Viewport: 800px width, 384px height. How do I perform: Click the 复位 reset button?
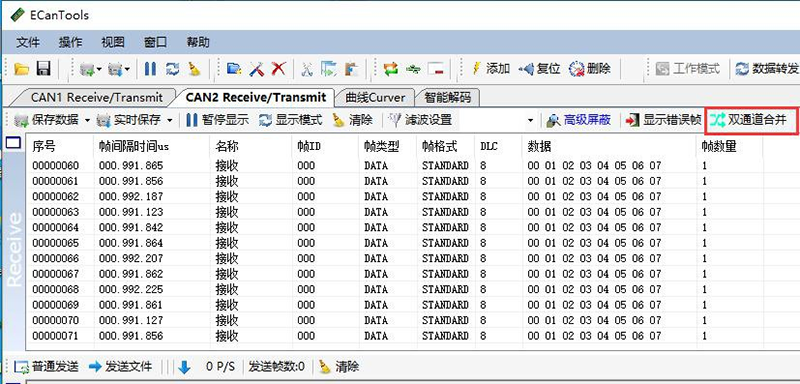539,68
